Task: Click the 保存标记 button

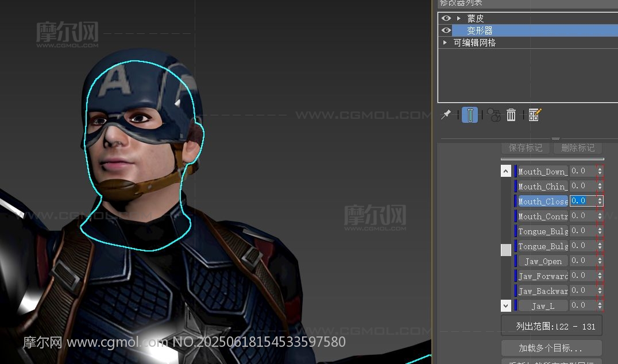Action: click(526, 148)
